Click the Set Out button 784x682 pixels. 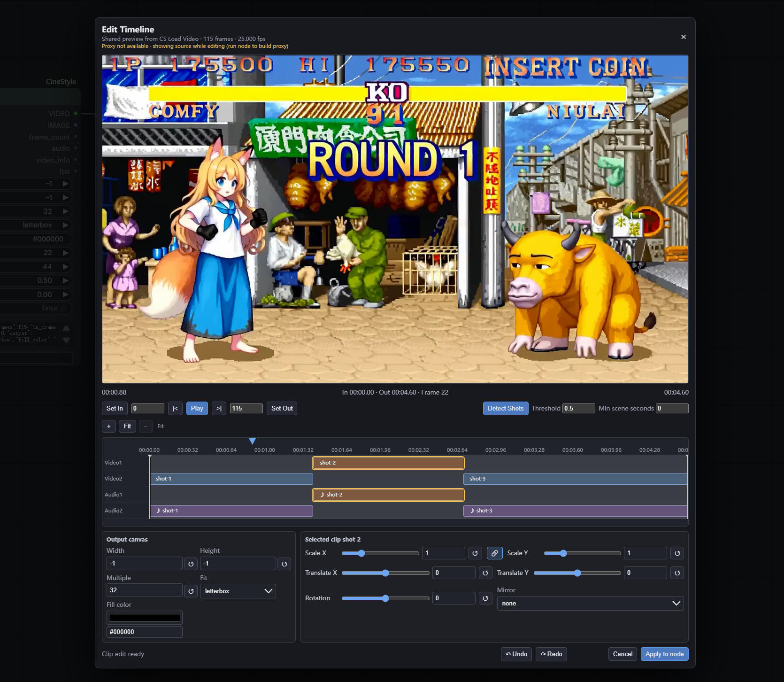282,408
